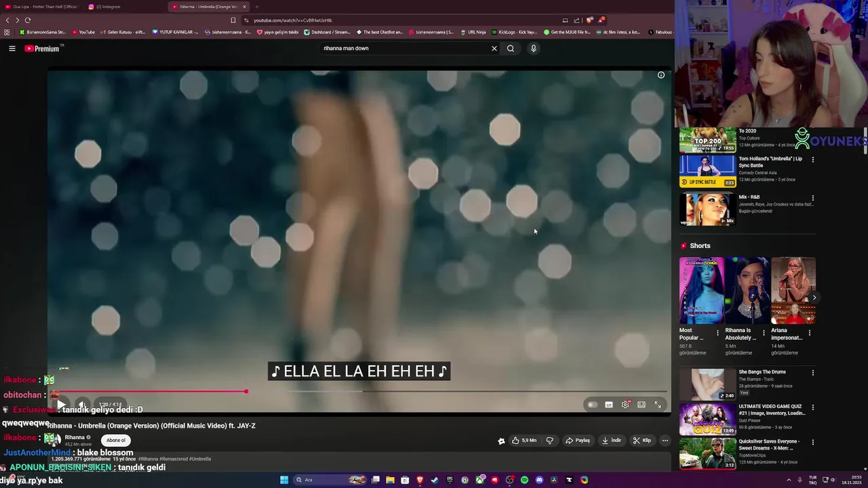Open the Dashboard / Stream bookmark

[328, 32]
